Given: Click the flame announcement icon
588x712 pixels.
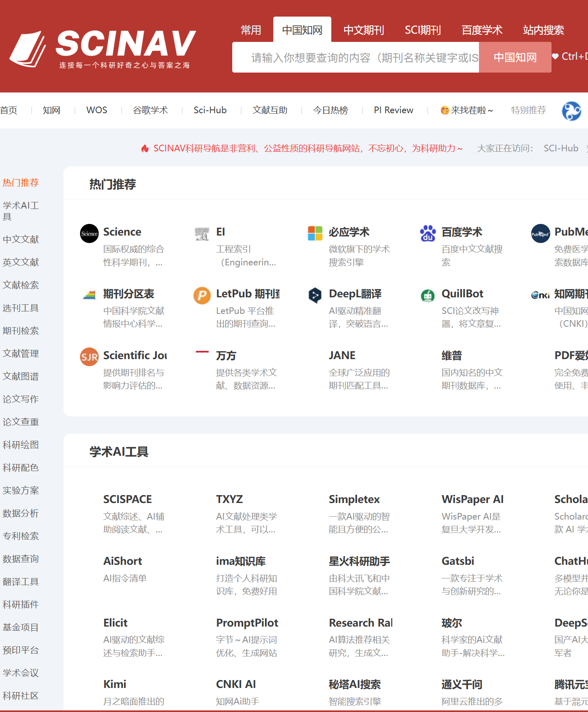Looking at the screenshot, I should [x=145, y=148].
